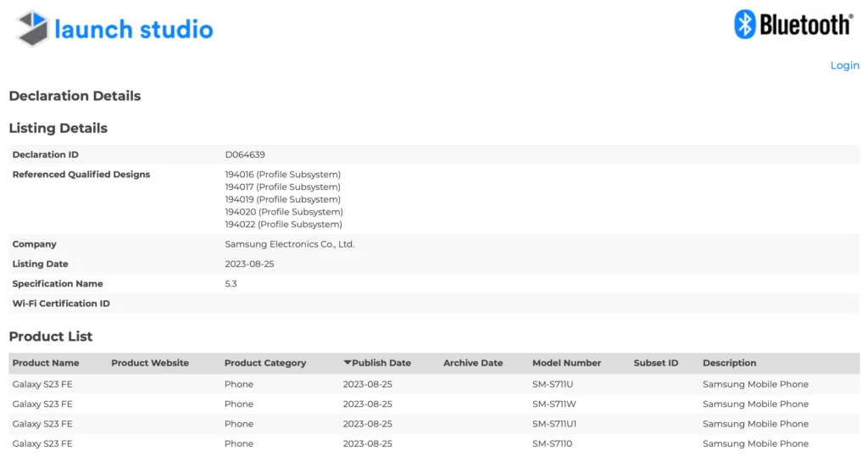Sort by Description column header
The height and width of the screenshot is (468, 868).
coord(729,364)
